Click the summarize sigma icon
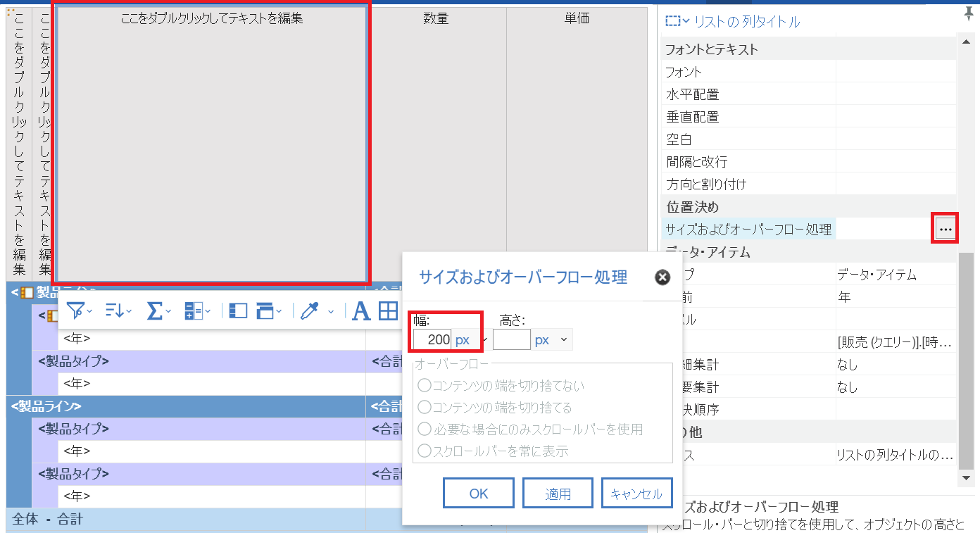 click(x=156, y=311)
